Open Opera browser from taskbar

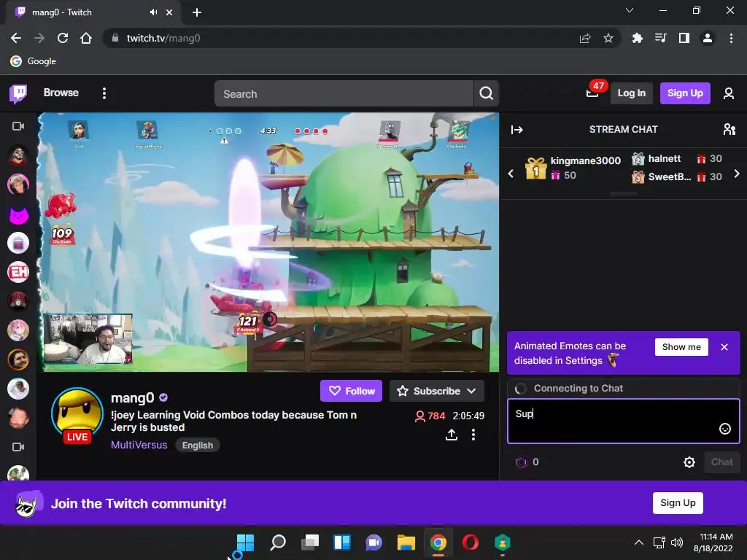coord(471,542)
